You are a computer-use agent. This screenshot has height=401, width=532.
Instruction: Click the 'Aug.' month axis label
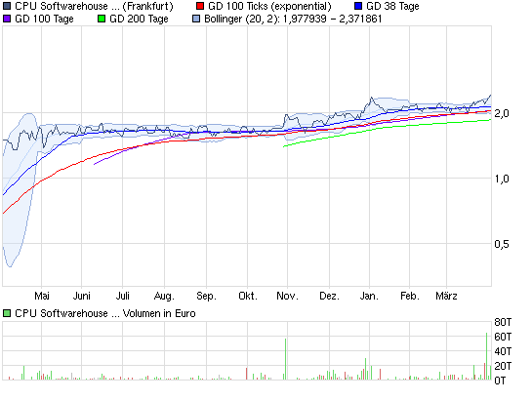coord(164,297)
